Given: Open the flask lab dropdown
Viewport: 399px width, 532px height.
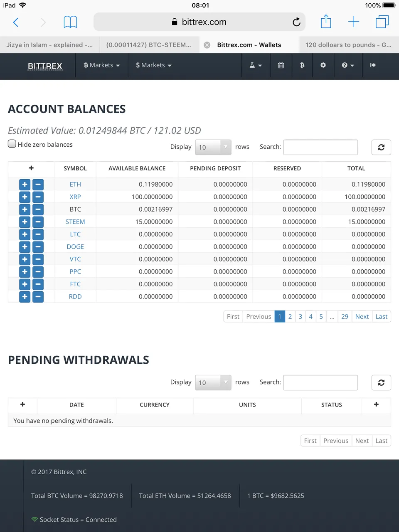Looking at the screenshot, I should point(256,65).
